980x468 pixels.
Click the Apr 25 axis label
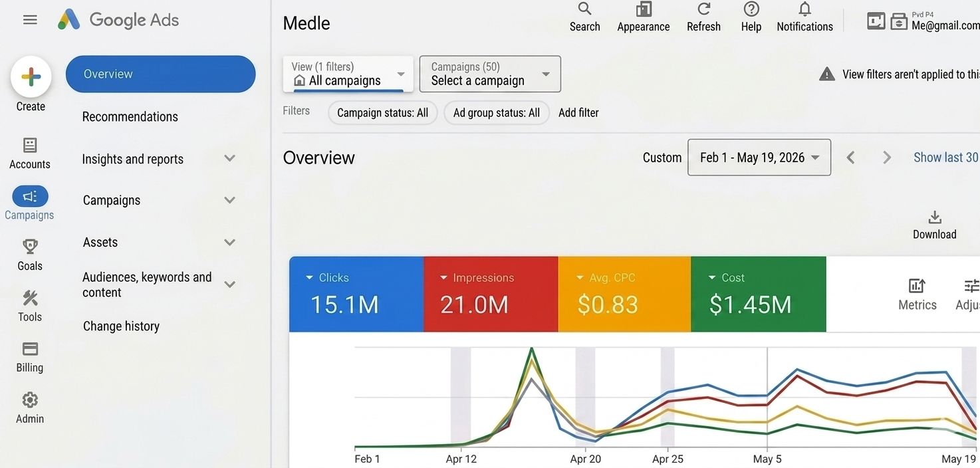[668, 459]
